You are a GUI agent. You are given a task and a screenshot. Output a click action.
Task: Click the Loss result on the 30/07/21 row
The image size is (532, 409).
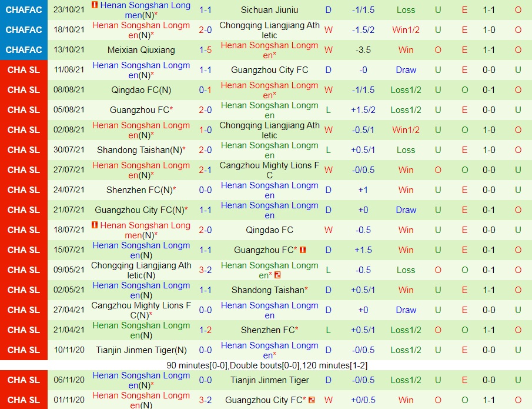point(406,150)
